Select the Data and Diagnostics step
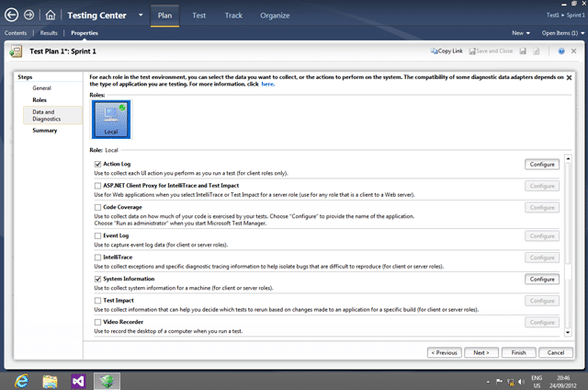588x390 pixels. (x=52, y=115)
